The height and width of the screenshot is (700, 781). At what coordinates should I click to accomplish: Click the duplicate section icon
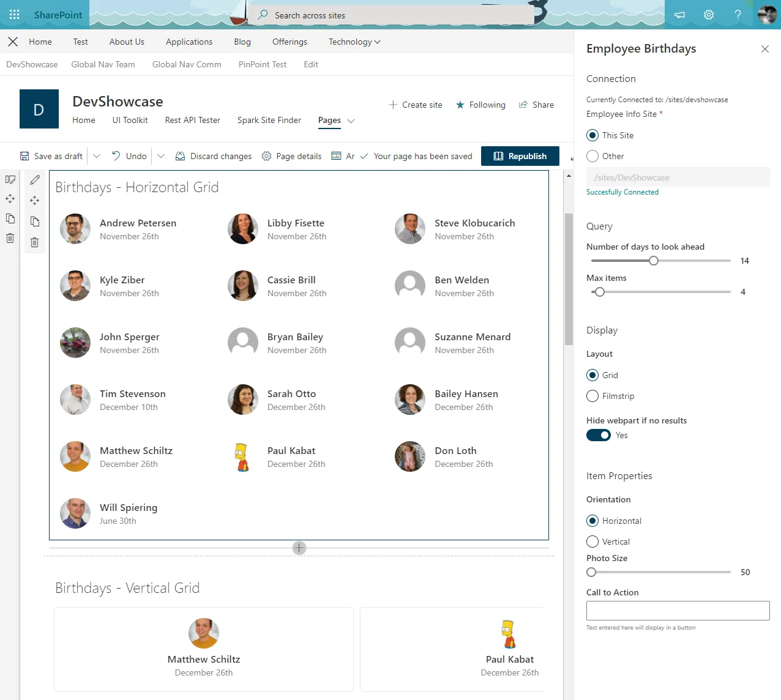10,218
